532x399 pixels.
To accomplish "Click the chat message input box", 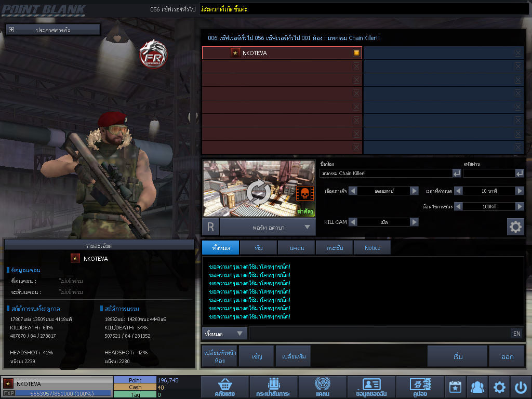I will pos(380,334).
